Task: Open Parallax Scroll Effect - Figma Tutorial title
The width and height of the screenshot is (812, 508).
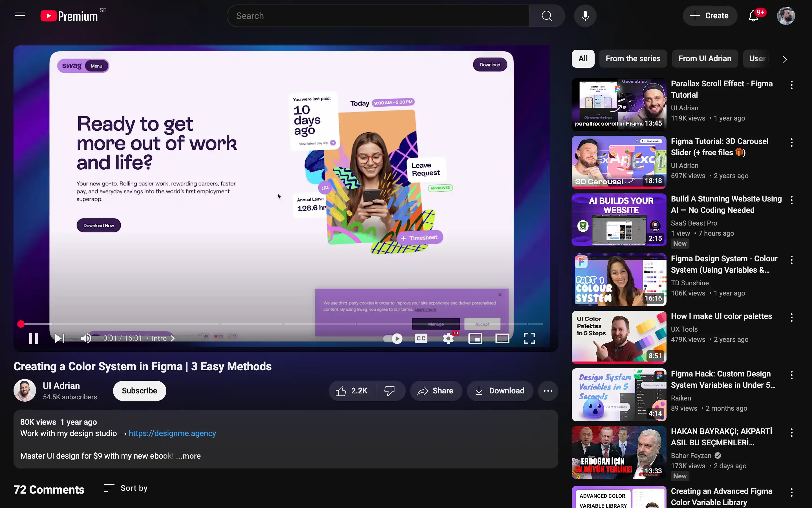Action: pos(722,89)
